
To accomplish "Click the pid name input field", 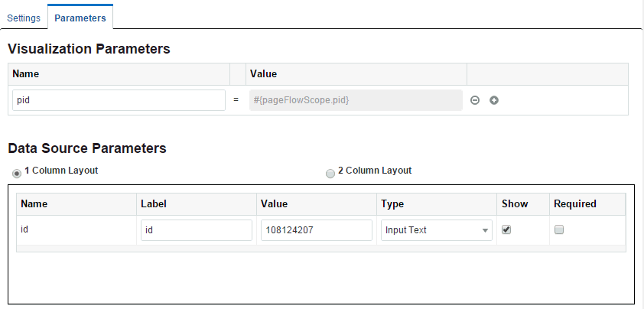I will [119, 100].
